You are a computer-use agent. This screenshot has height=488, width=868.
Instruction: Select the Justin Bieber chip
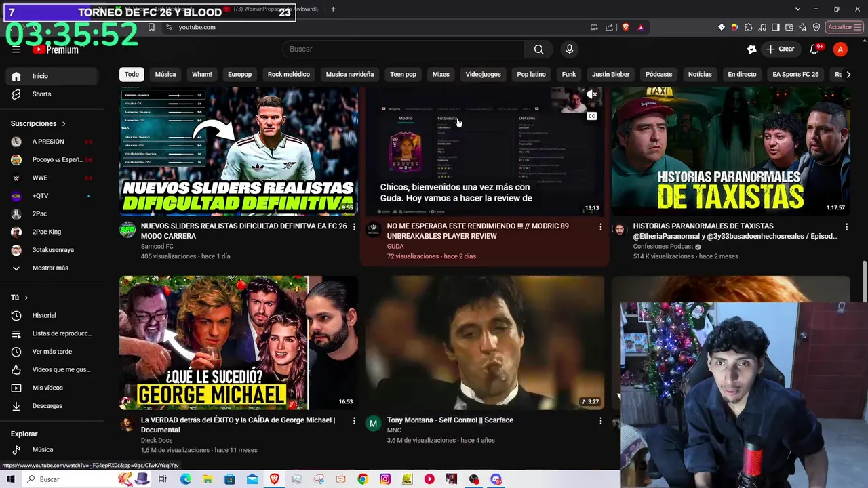click(610, 75)
